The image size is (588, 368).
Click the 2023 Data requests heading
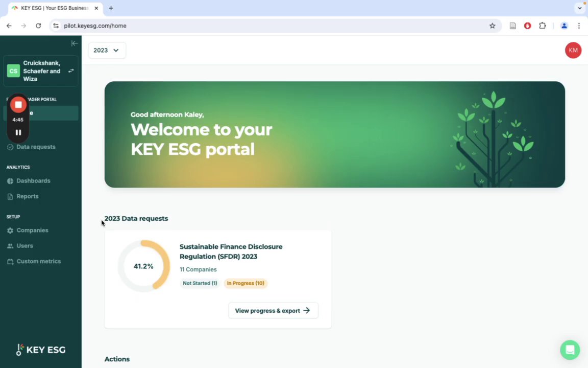(x=136, y=219)
